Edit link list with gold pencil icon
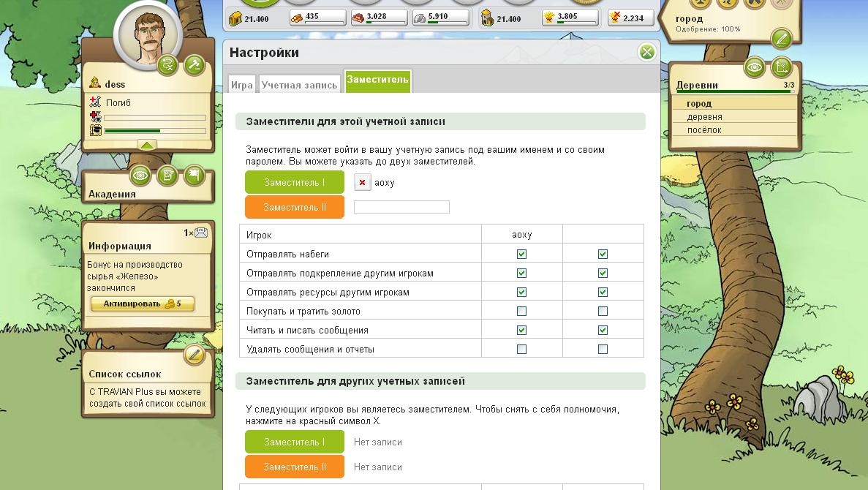868x490 pixels. pyautogui.click(x=194, y=355)
